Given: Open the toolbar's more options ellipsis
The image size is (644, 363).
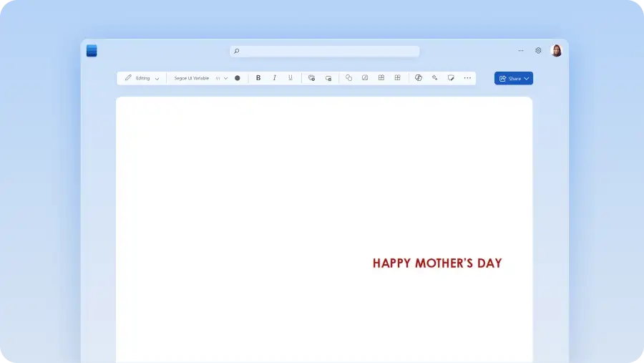Looking at the screenshot, I should pyautogui.click(x=467, y=78).
